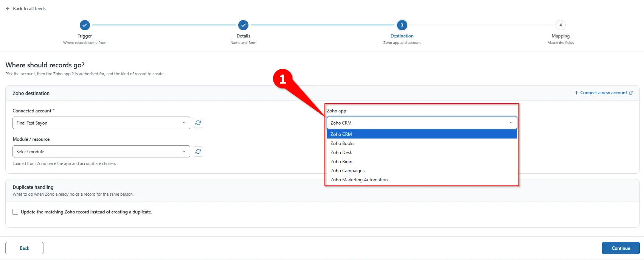The image size is (644, 260).
Task: Click the Connected account field label
Action: point(33,111)
